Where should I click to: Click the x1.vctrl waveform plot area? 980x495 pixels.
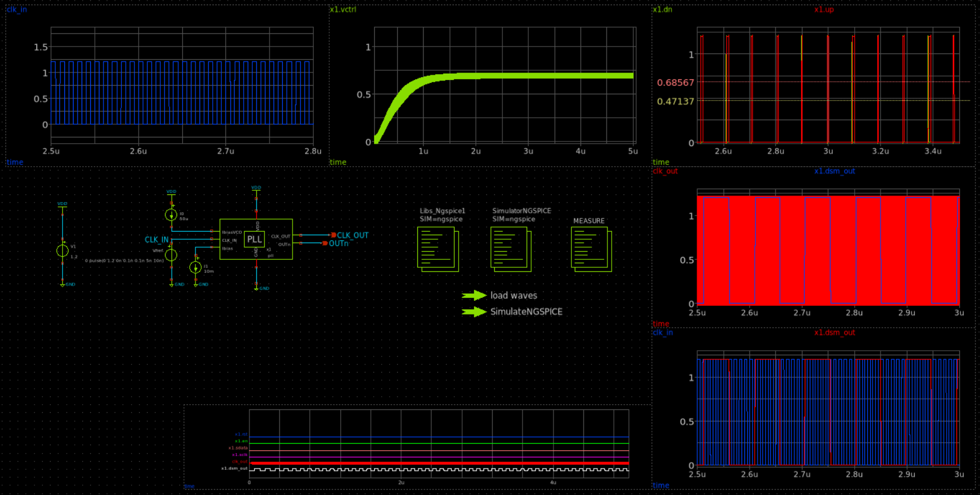point(505,85)
